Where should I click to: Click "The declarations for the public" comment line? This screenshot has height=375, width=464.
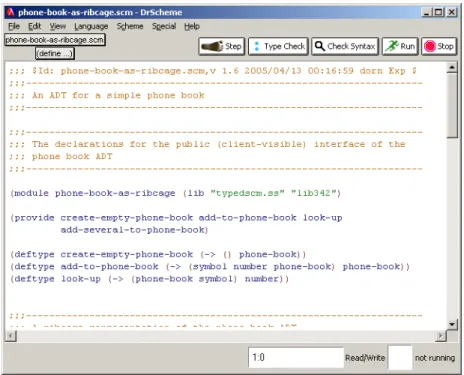207,144
